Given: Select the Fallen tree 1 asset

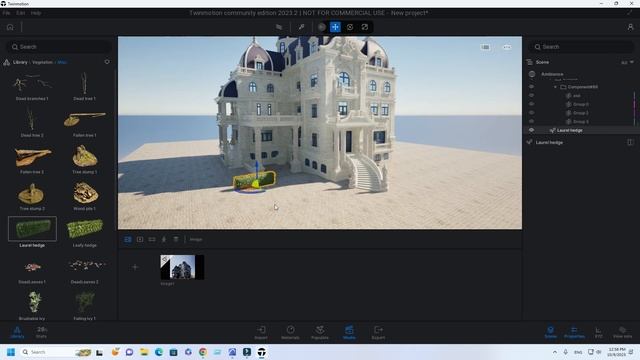Looking at the screenshot, I should pos(84,123).
